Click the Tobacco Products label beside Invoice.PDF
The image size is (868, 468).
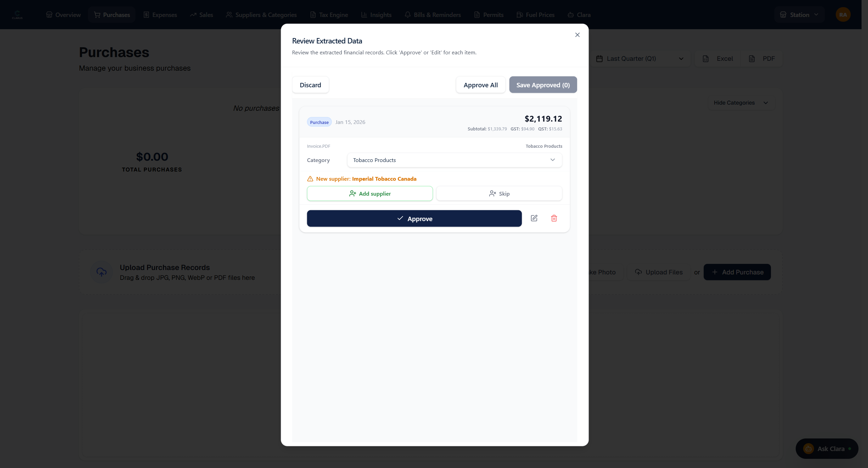coord(544,146)
